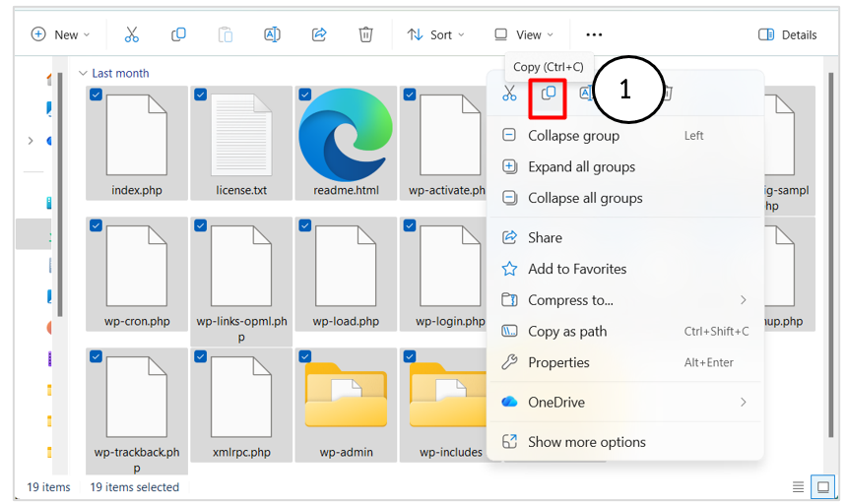
Task: Switch to the details list view in the status bar
Action: [798, 486]
